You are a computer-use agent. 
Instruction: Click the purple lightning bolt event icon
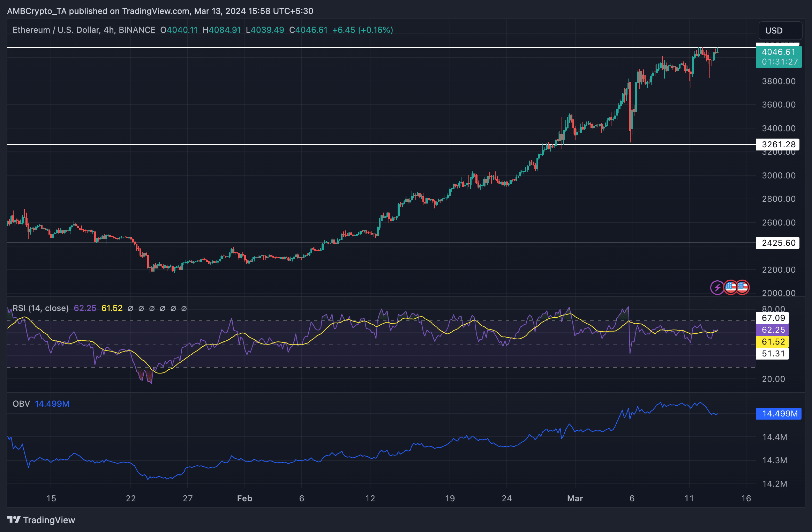pyautogui.click(x=717, y=288)
